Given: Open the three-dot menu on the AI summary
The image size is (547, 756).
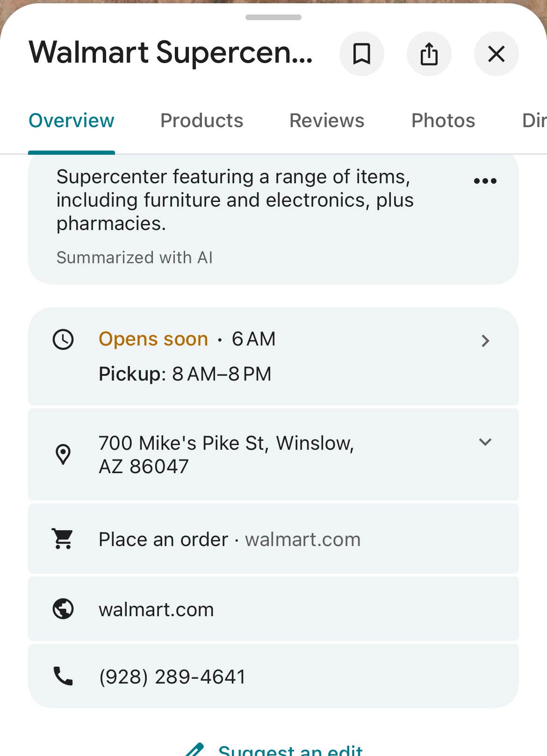Looking at the screenshot, I should click(x=485, y=180).
